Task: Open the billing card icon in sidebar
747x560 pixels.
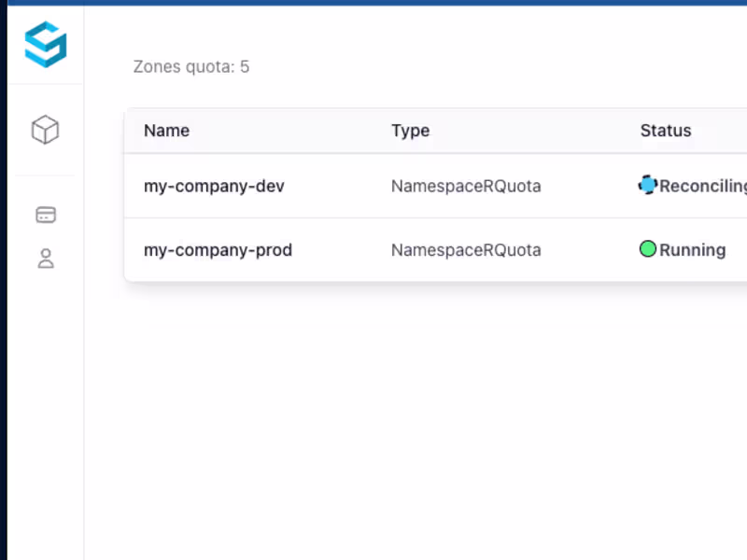Action: [x=46, y=215]
